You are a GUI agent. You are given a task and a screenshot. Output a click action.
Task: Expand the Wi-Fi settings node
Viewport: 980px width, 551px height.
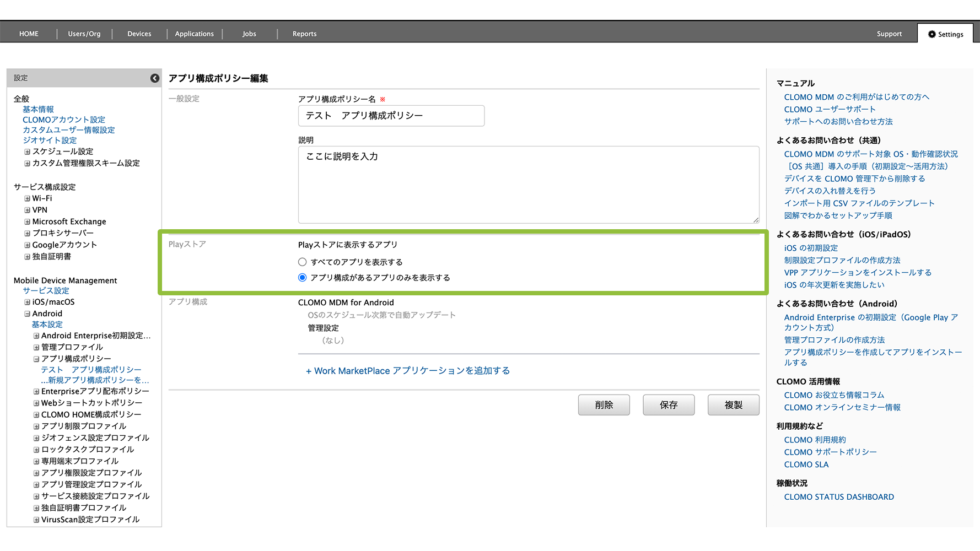coord(27,198)
